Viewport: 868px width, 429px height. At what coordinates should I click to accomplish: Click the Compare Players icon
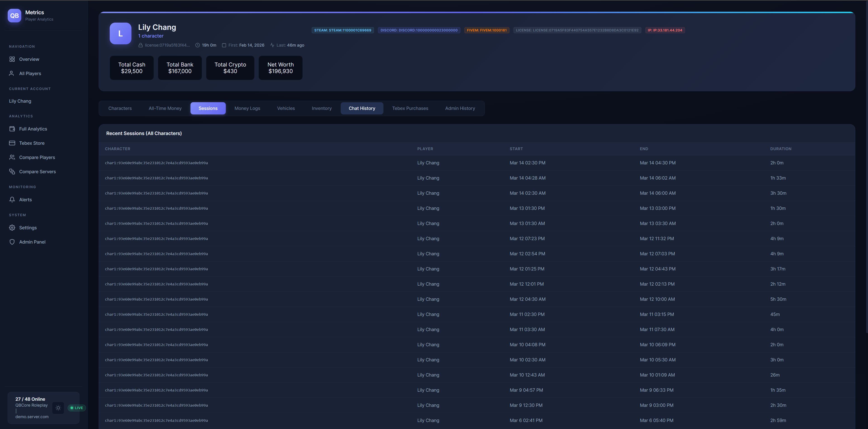click(12, 157)
